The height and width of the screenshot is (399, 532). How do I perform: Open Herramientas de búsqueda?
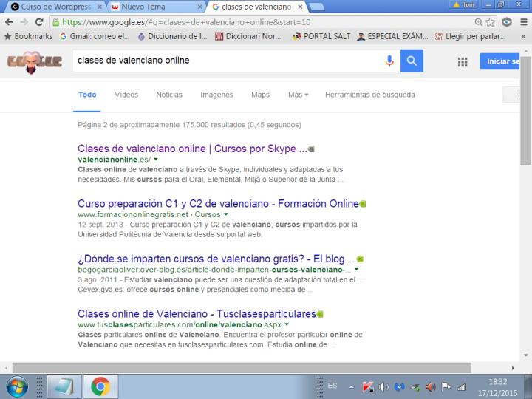(x=370, y=95)
